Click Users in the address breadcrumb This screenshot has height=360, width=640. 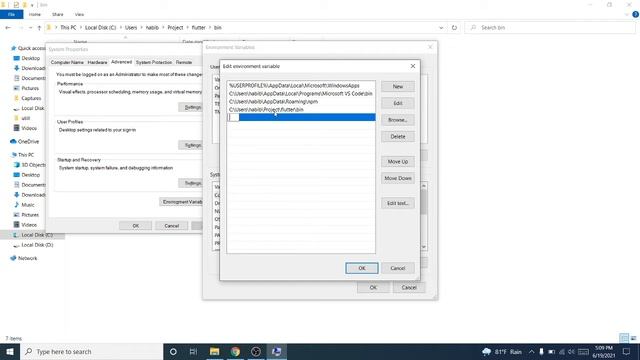[x=131, y=28]
